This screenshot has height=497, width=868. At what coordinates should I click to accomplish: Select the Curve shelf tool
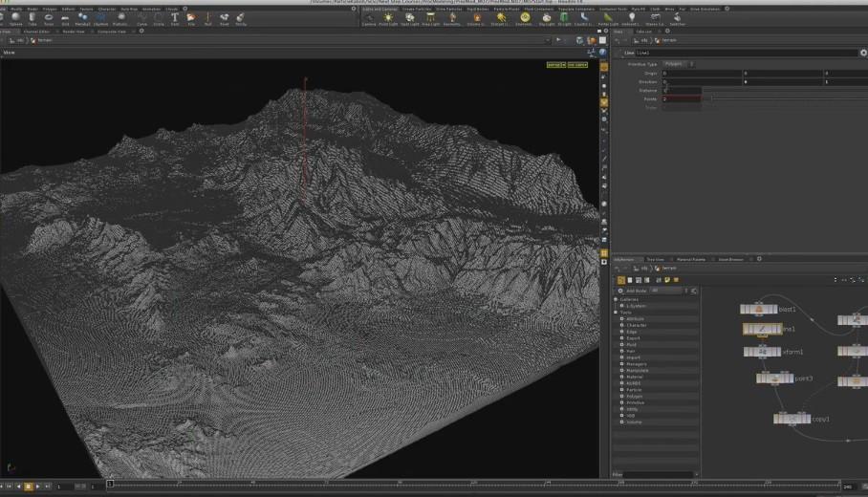point(141,19)
